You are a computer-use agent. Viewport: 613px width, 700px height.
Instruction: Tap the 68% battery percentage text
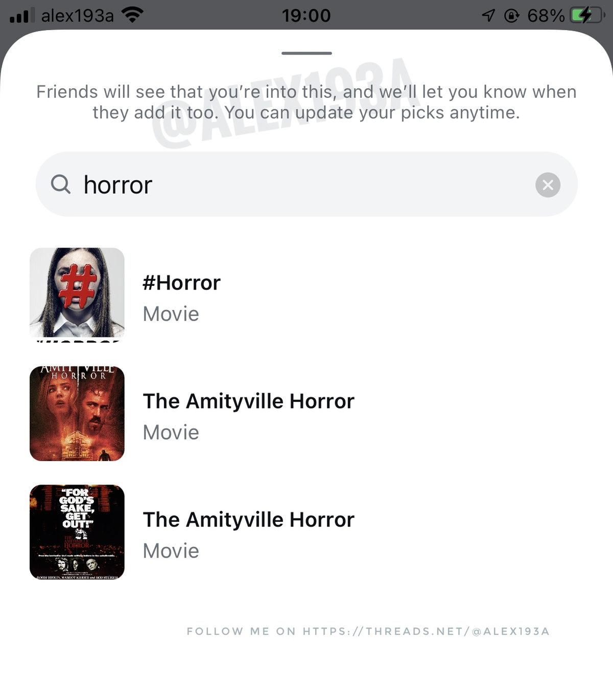coord(546,16)
